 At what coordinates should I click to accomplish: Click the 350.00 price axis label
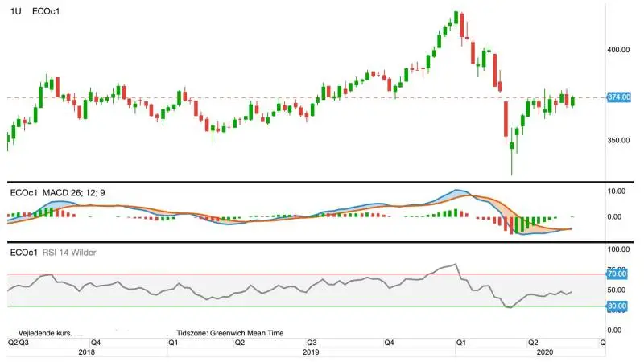(618, 140)
